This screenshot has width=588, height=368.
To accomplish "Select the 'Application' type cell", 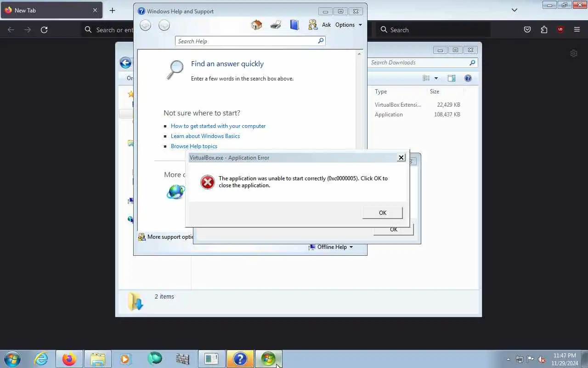I will [x=389, y=115].
